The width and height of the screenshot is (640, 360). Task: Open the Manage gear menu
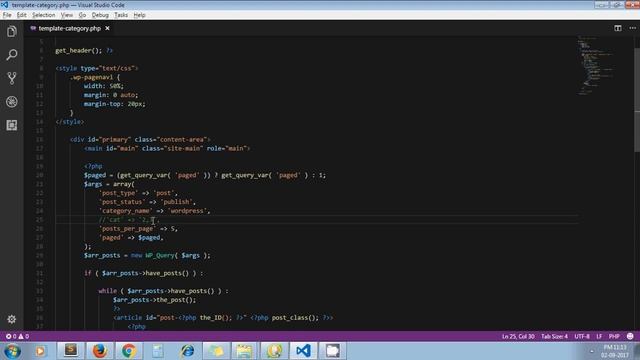(11, 319)
